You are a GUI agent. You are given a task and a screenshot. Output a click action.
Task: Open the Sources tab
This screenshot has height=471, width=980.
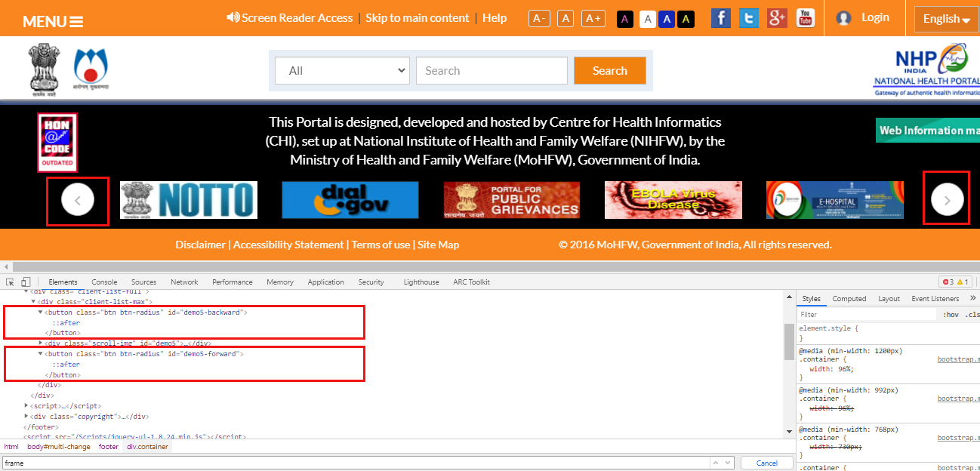tap(143, 282)
